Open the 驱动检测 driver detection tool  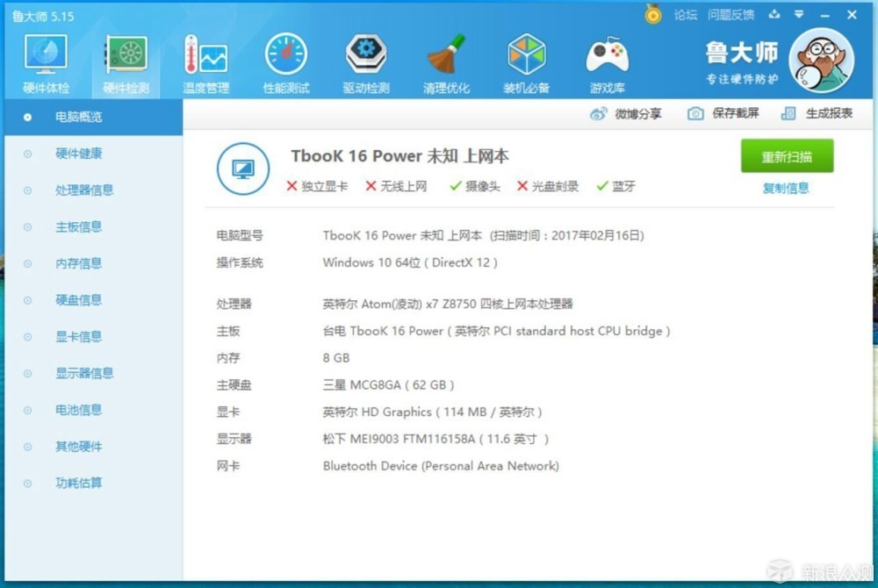pos(365,54)
